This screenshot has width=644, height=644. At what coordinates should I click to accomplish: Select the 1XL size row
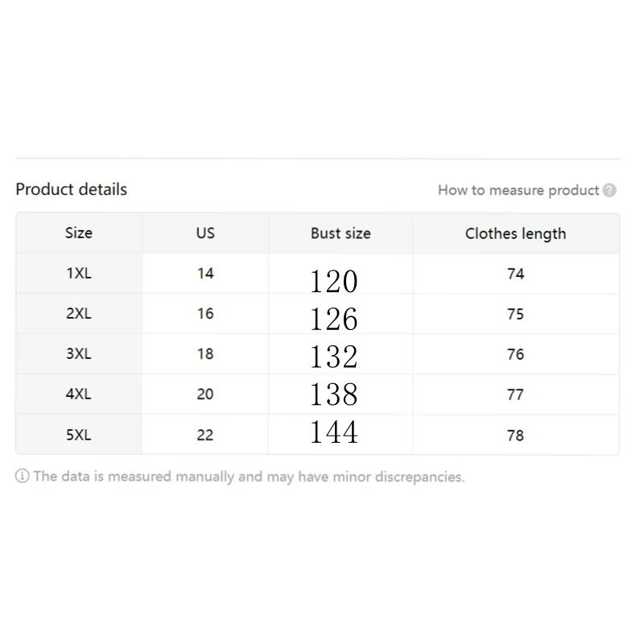[x=79, y=273]
